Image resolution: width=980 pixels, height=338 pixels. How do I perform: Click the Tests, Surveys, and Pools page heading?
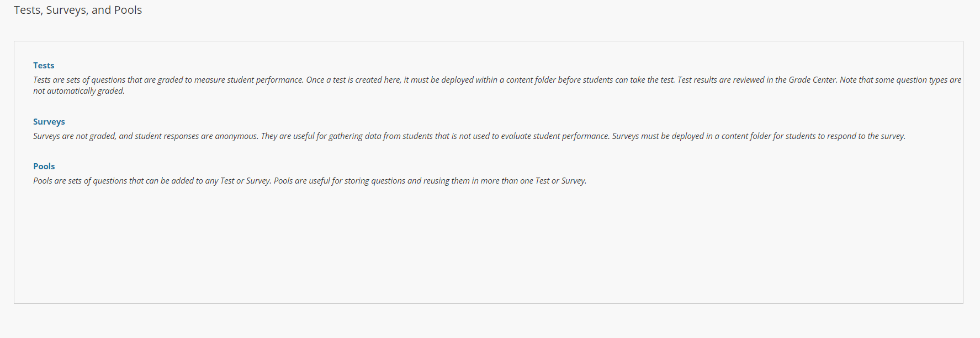(78, 10)
